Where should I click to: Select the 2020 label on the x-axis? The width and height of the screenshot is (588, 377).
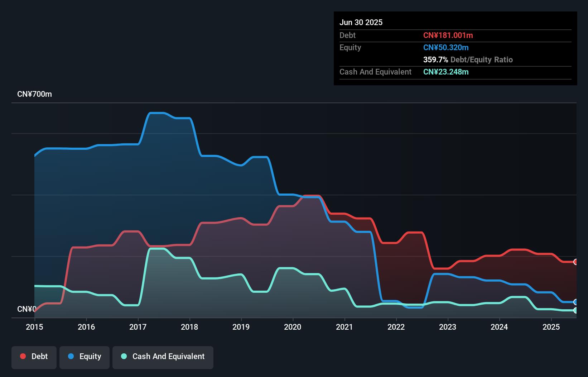click(293, 327)
